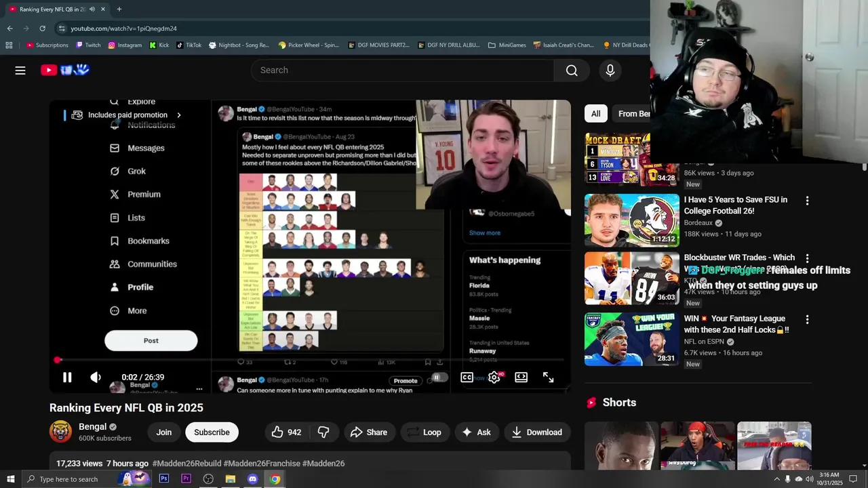
Task: Open the Nightbot Song Requests bookmark
Action: click(x=239, y=45)
